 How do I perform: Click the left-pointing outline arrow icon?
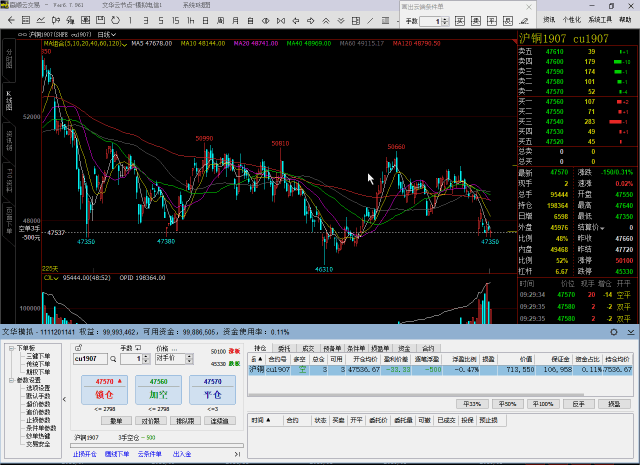(x=296, y=20)
